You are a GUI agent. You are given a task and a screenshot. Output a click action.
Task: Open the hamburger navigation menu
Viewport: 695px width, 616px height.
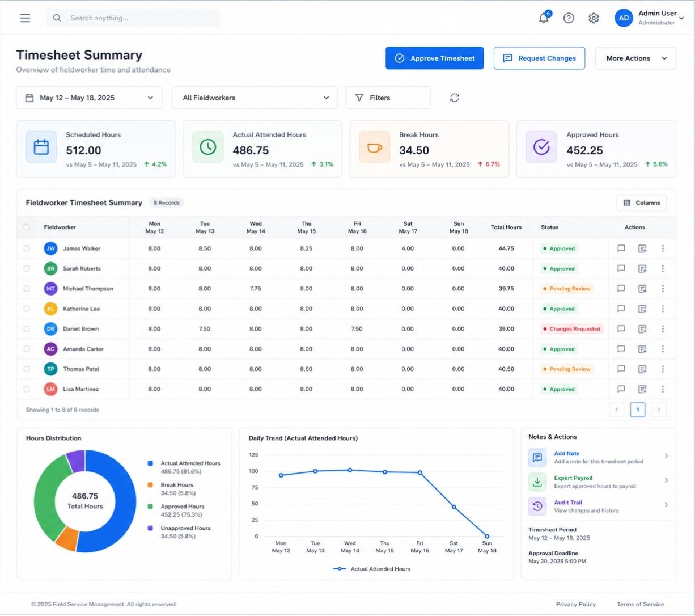click(x=25, y=18)
